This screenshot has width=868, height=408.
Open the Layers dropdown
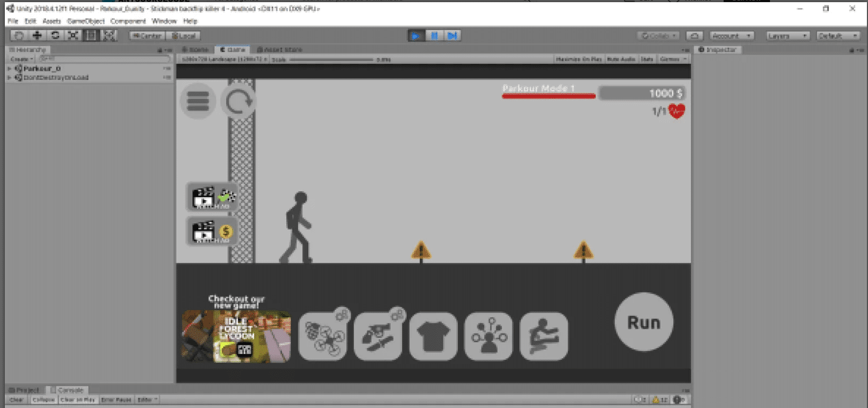click(788, 36)
